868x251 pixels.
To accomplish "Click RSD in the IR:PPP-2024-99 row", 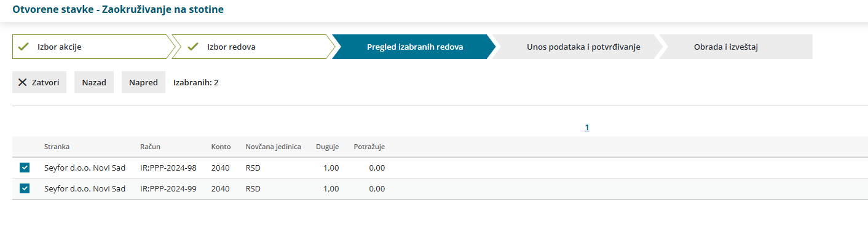I will (x=253, y=188).
